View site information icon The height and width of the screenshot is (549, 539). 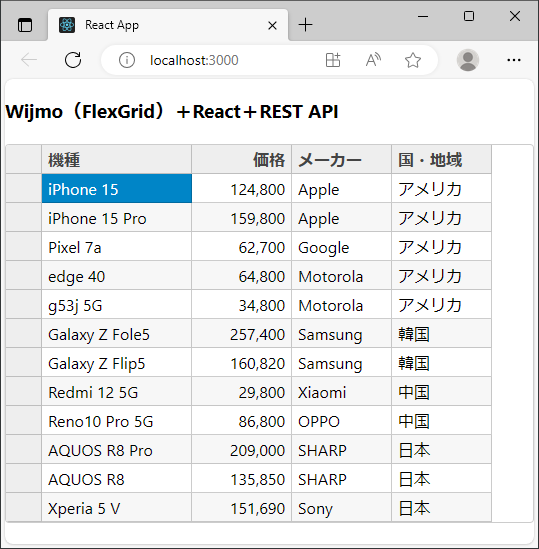pos(127,60)
